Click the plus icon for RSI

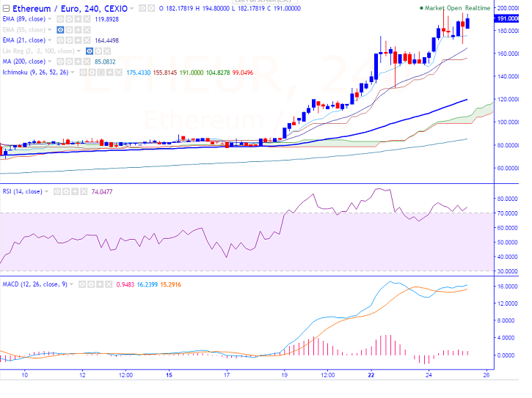(75, 191)
